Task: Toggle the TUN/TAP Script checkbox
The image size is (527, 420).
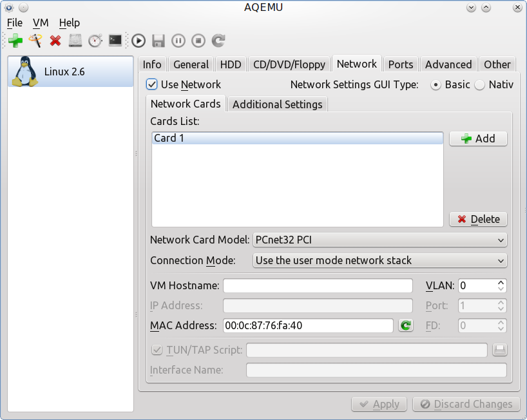Action: pyautogui.click(x=157, y=350)
